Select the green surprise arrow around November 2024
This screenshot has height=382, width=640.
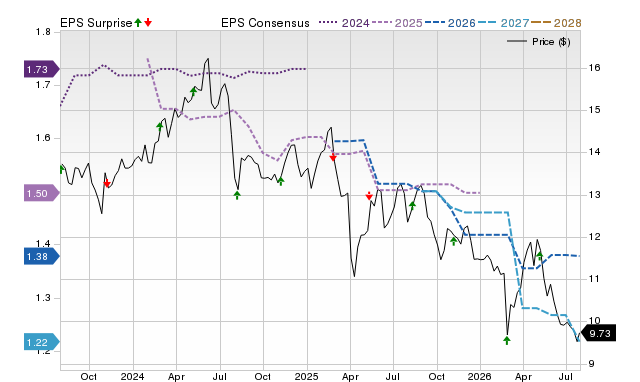pyautogui.click(x=280, y=181)
